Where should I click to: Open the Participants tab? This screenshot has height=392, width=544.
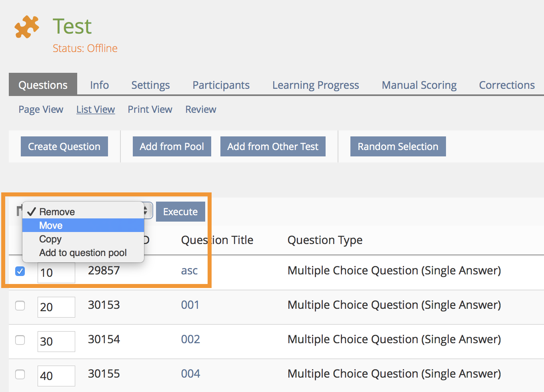point(221,85)
